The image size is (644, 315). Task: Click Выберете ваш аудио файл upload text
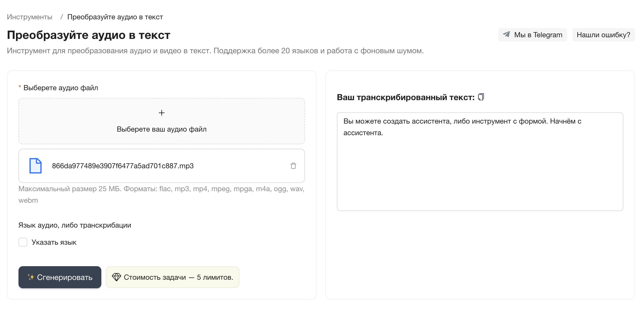click(162, 129)
